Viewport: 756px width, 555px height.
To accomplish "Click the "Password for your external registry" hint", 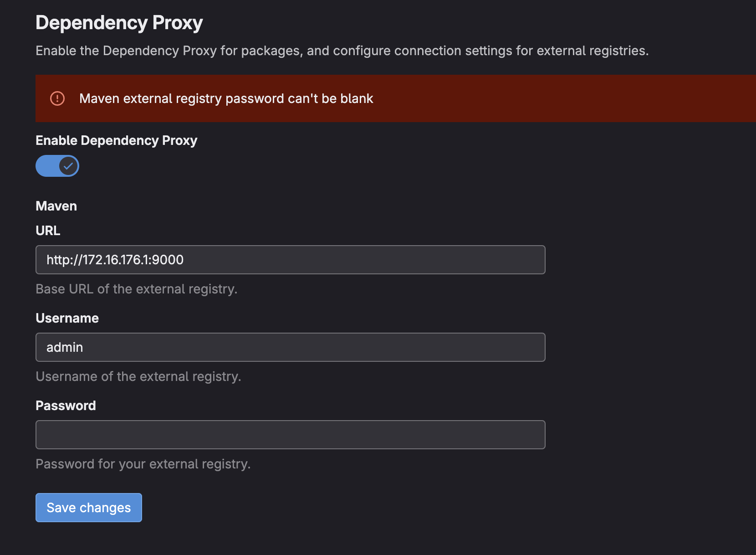I will (x=143, y=464).
